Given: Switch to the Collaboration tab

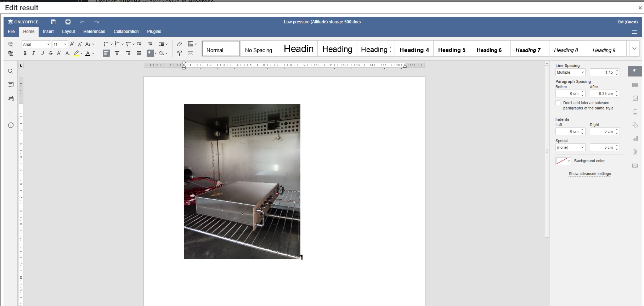Looking at the screenshot, I should tap(126, 32).
